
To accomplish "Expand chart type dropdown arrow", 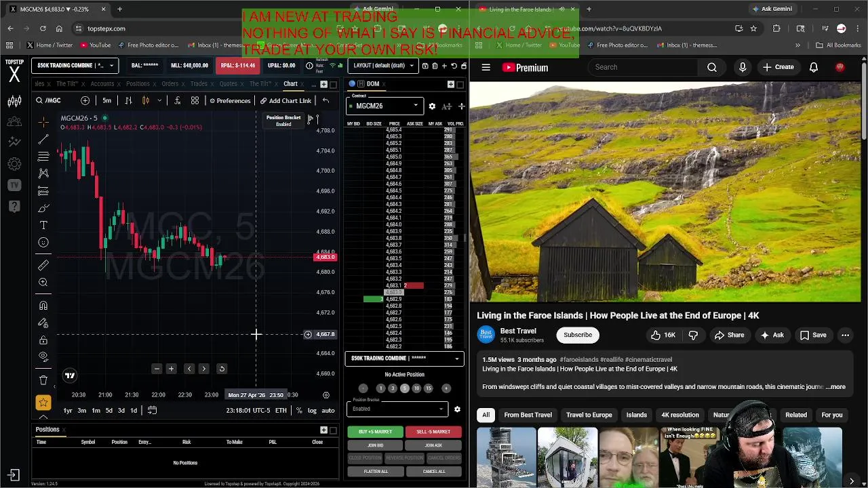I will (159, 101).
